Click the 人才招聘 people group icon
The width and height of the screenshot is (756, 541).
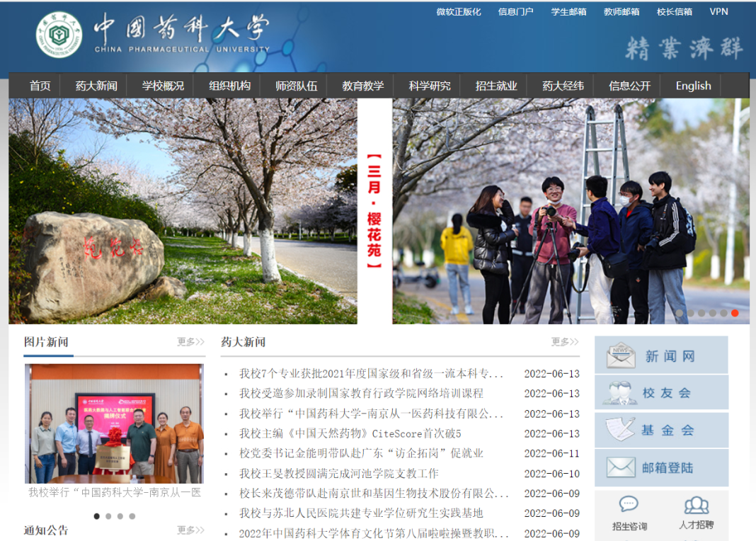click(697, 506)
